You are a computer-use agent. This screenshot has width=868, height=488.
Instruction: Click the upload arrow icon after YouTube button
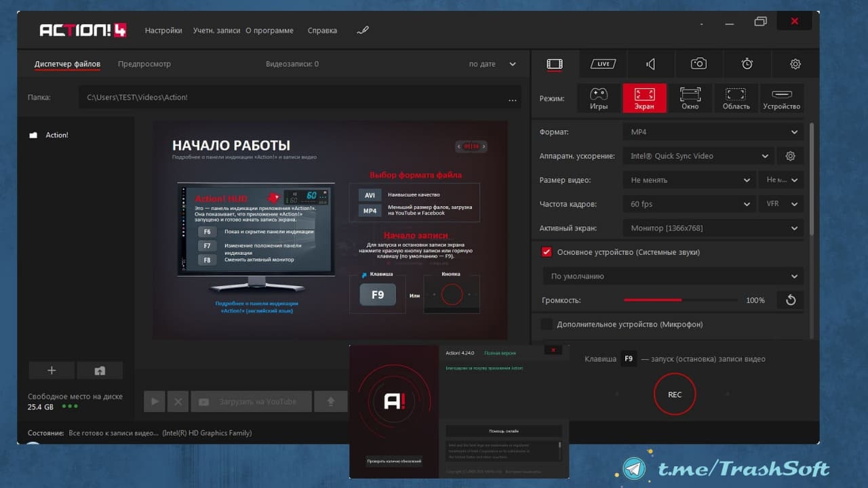pos(331,401)
